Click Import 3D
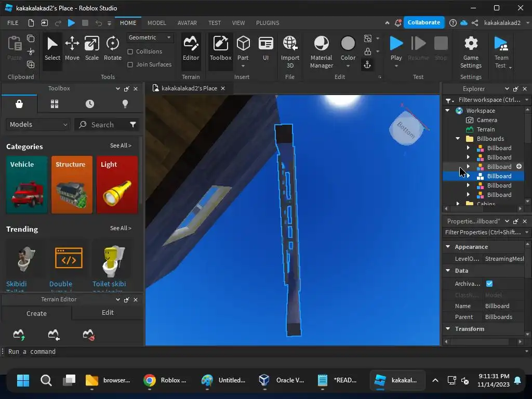Image resolution: width=532 pixels, height=399 pixels. point(290,52)
